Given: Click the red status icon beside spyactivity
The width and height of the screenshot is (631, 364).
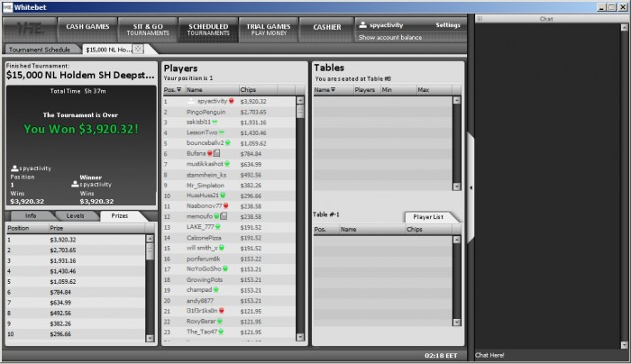Looking at the screenshot, I should point(232,101).
